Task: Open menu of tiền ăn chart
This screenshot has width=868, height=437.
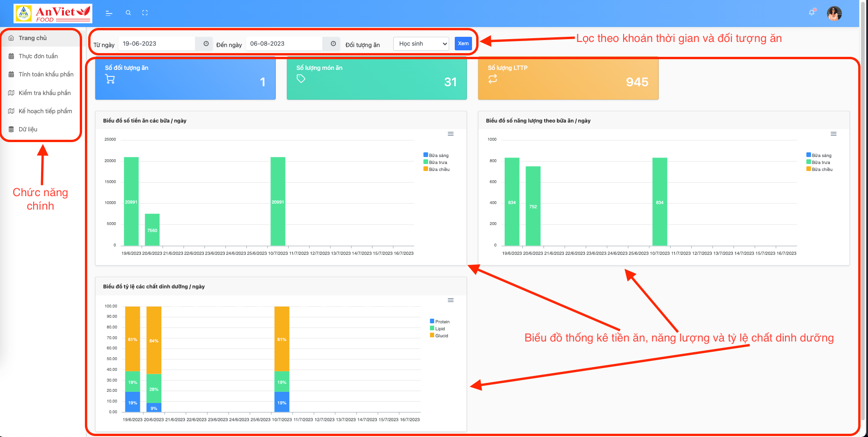Action: (451, 134)
